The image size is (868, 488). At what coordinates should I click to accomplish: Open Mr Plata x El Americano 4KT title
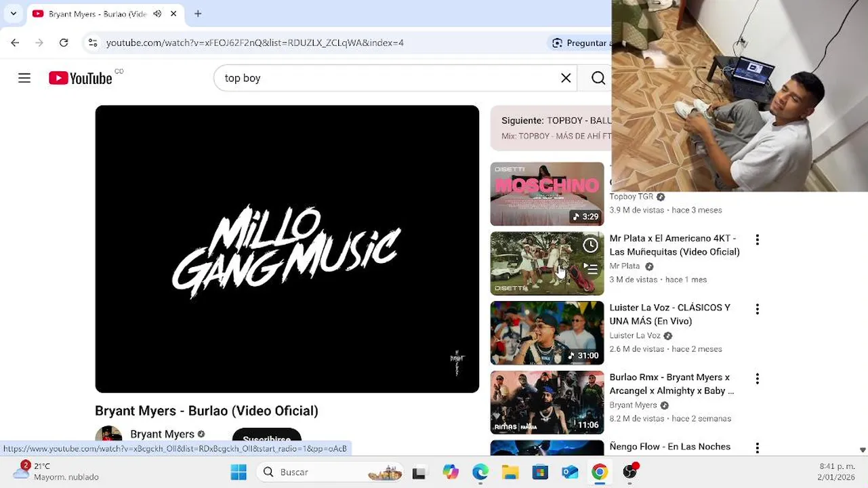click(674, 245)
